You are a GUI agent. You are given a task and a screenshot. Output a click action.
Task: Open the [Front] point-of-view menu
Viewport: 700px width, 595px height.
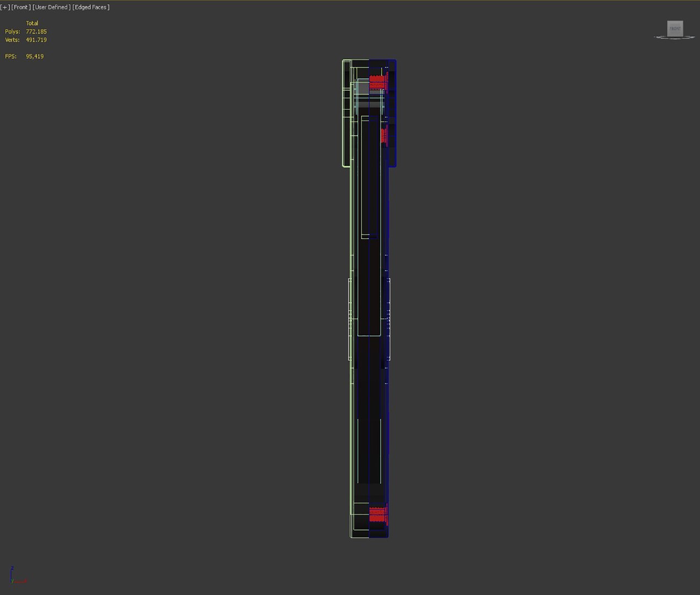(x=21, y=7)
